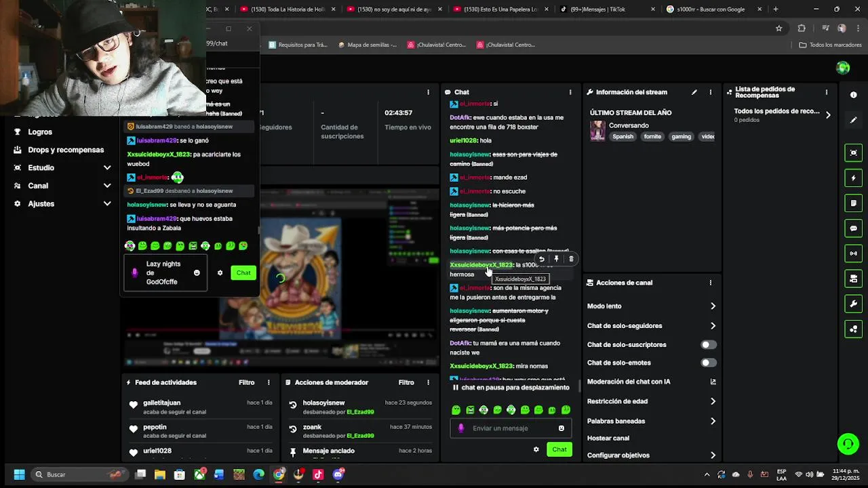Viewport: 868px width, 488px height.
Task: Expand the Canal sidebar section
Action: [x=107, y=186]
